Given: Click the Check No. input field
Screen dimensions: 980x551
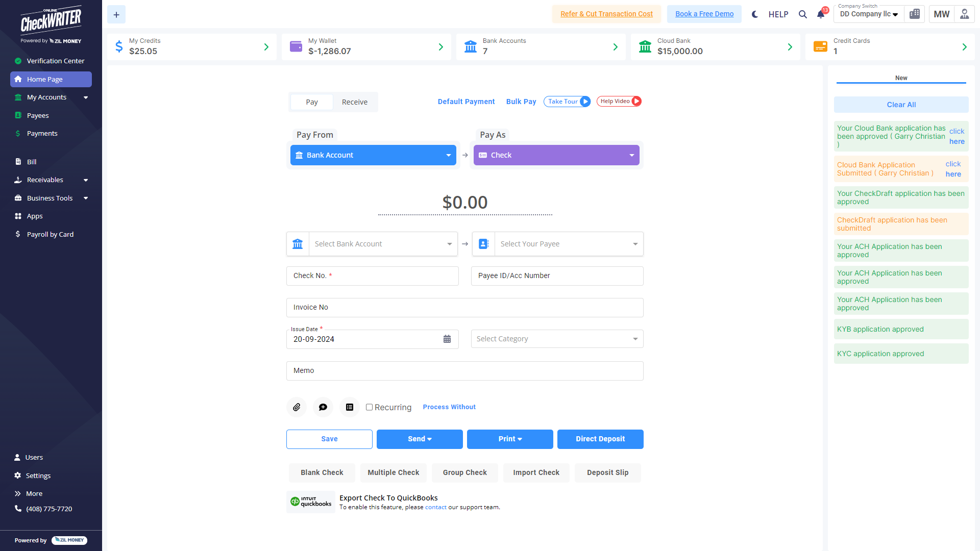Looking at the screenshot, I should 373,276.
